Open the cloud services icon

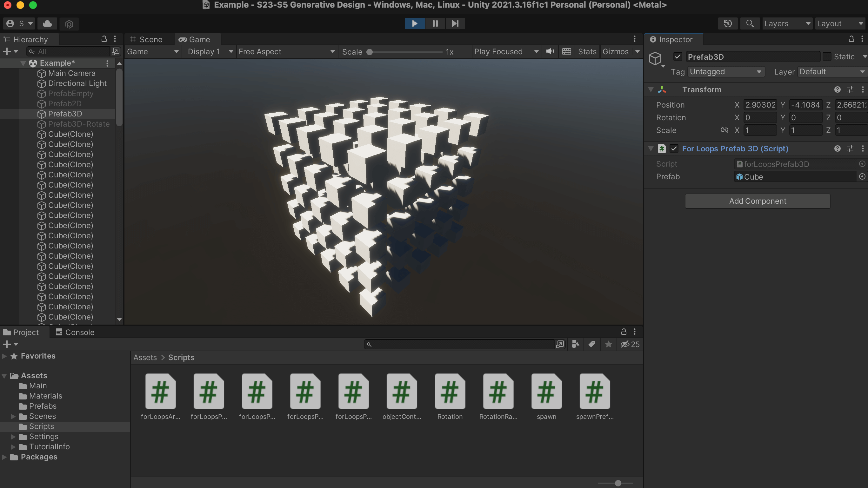(47, 23)
